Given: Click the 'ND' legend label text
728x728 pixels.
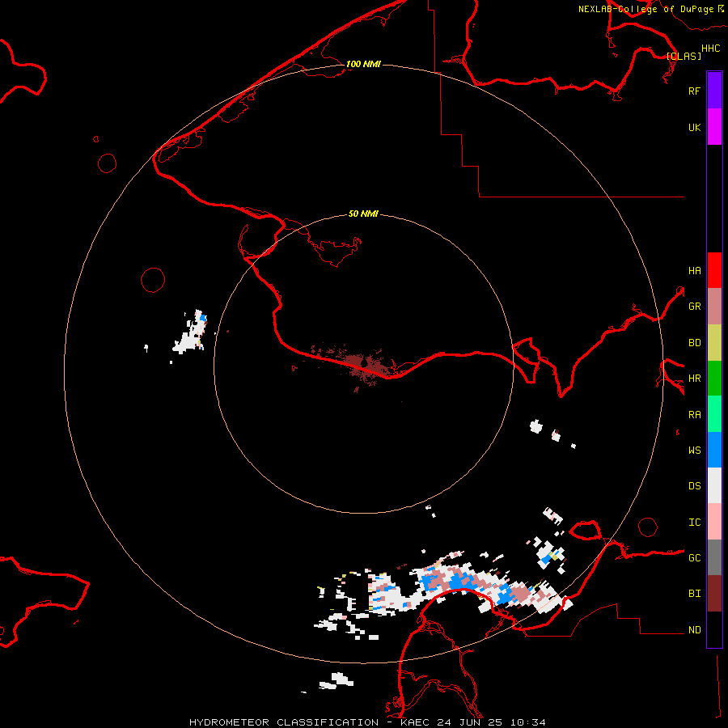Looking at the screenshot, I should pyautogui.click(x=694, y=630).
